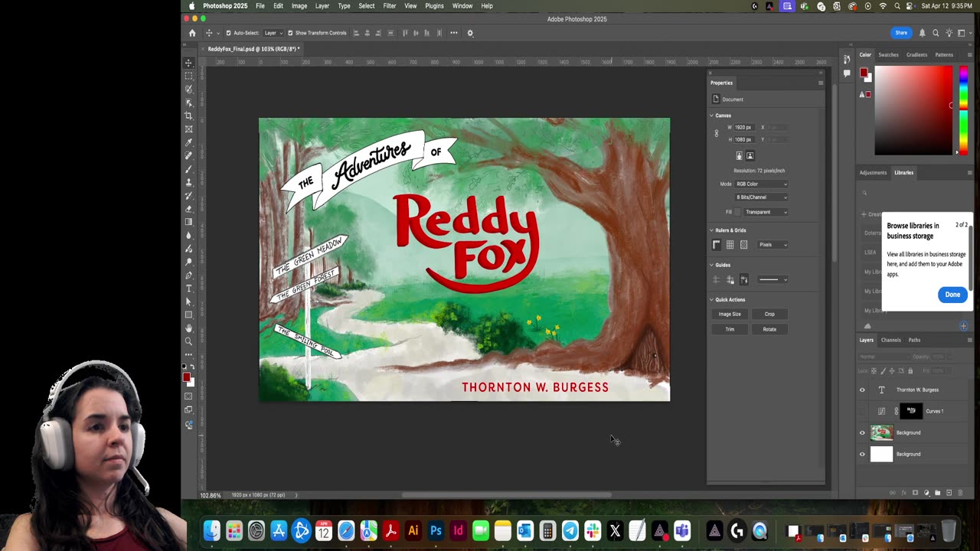This screenshot has height=551, width=980.
Task: Pick a color in the Color panel field
Action: 913,111
